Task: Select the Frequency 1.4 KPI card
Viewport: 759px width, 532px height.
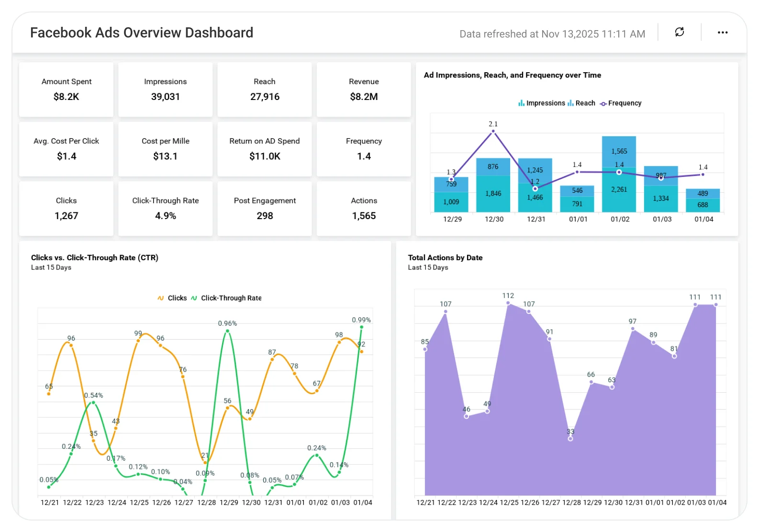Action: click(364, 149)
